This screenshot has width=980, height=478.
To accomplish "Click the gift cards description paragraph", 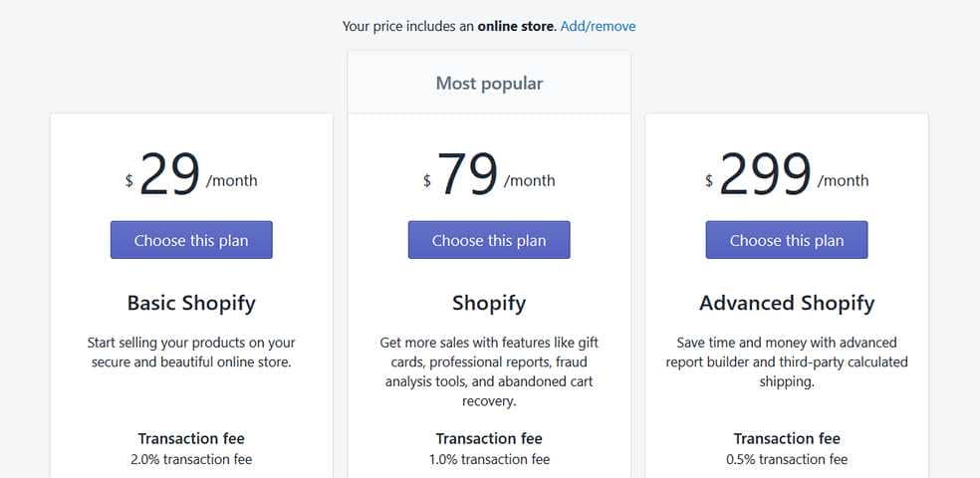I will pyautogui.click(x=489, y=371).
